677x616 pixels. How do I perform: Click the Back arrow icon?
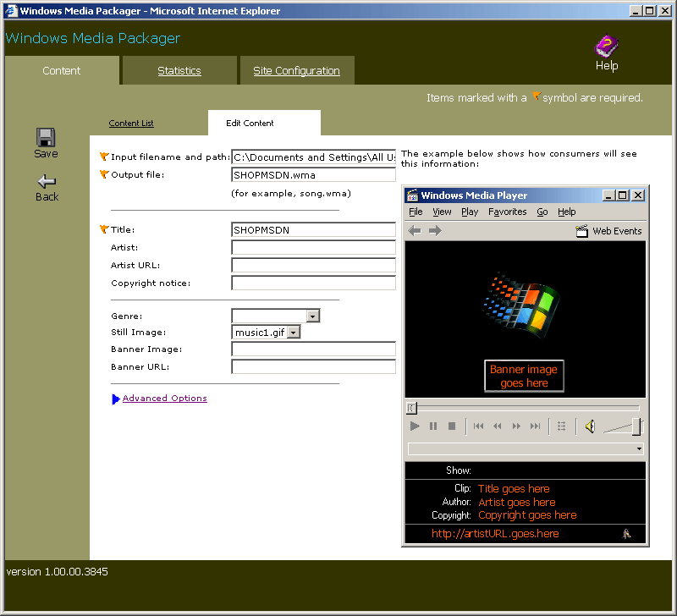click(x=47, y=181)
